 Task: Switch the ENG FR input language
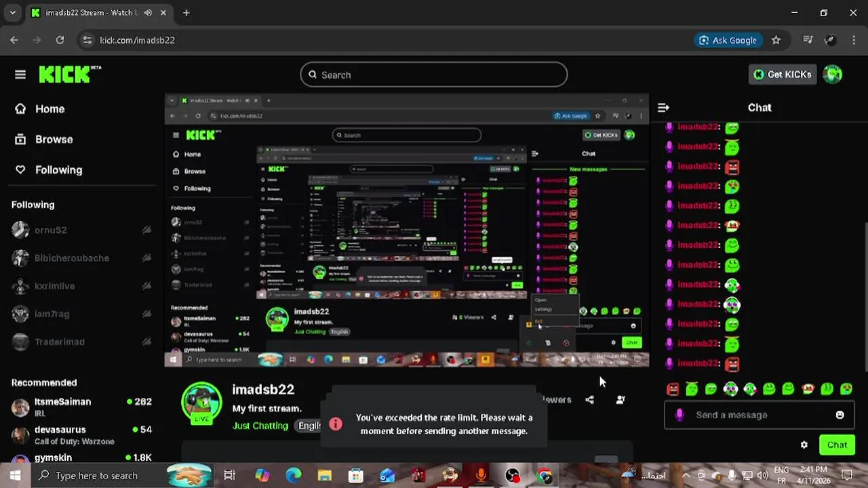pos(781,475)
